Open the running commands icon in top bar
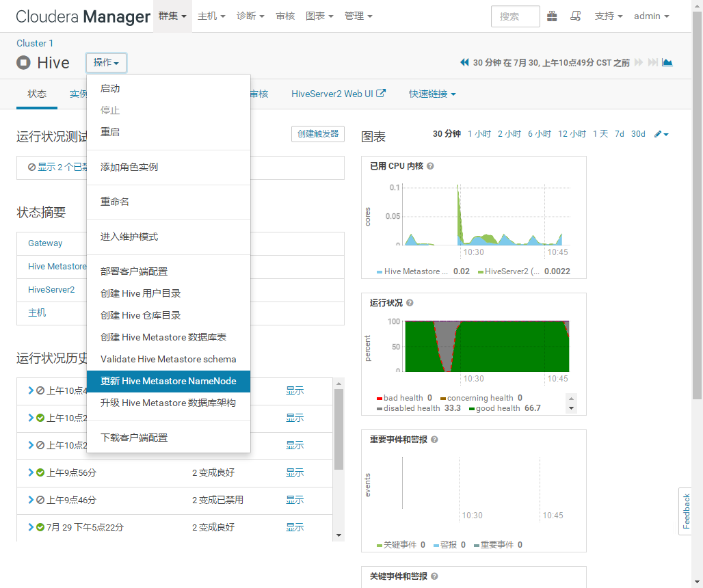The height and width of the screenshot is (588, 703). [576, 16]
